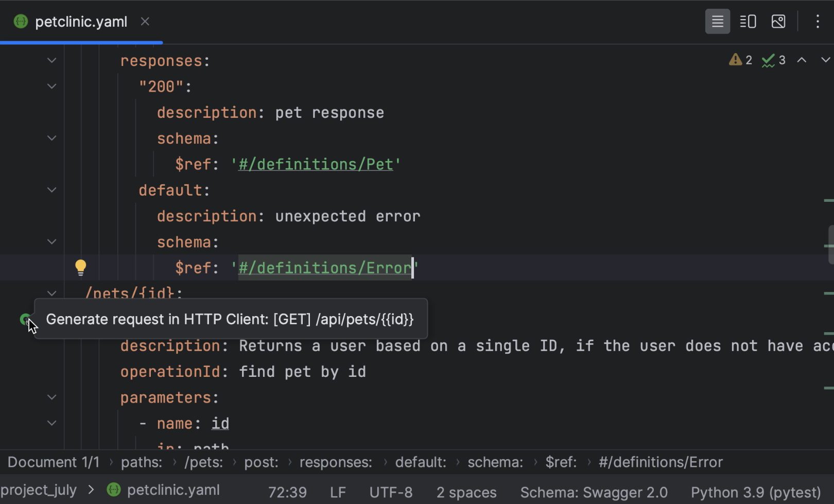This screenshot has height=504, width=834.
Task: Collapse the default response fold arrow
Action: (x=51, y=190)
